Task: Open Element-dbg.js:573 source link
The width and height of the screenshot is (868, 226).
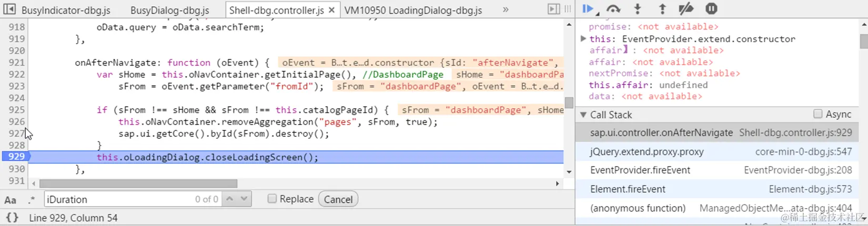Action: click(810, 189)
